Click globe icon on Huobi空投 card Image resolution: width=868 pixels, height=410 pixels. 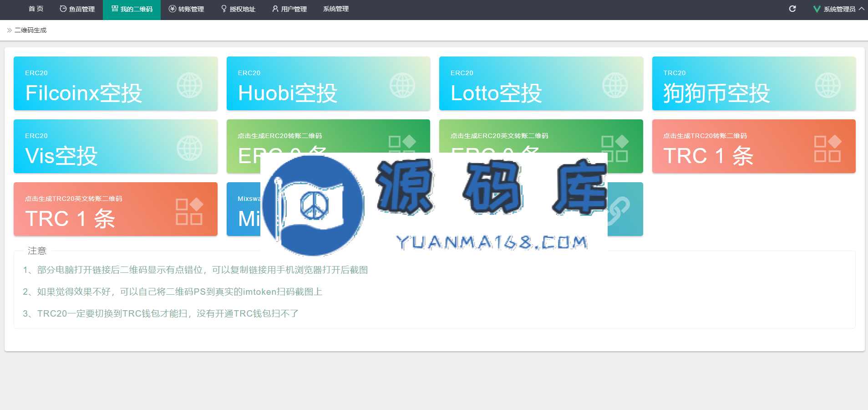[402, 85]
